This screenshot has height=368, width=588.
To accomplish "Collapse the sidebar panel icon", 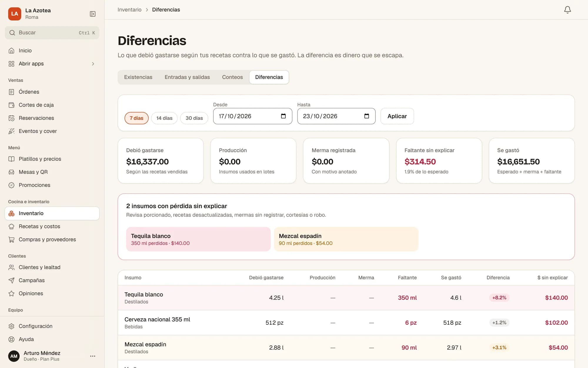I will pyautogui.click(x=93, y=14).
